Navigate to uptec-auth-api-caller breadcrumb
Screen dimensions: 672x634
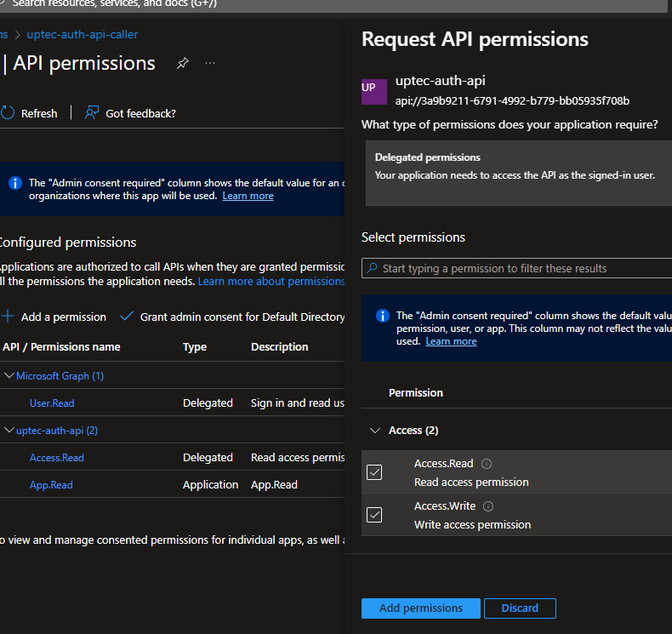pyautogui.click(x=83, y=35)
